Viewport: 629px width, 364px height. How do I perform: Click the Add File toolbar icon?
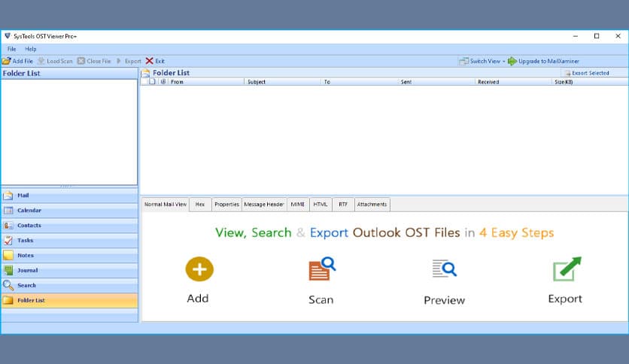[7, 61]
